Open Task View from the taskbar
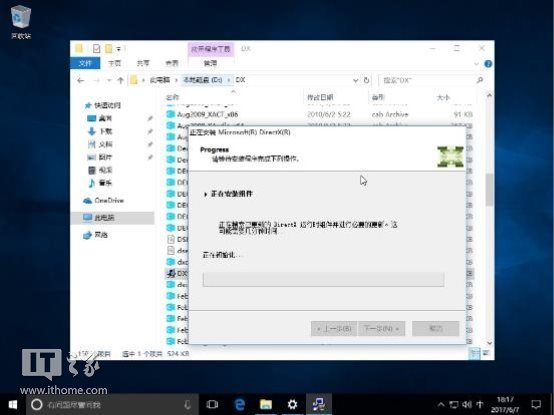The height and width of the screenshot is (415, 554). (x=212, y=405)
